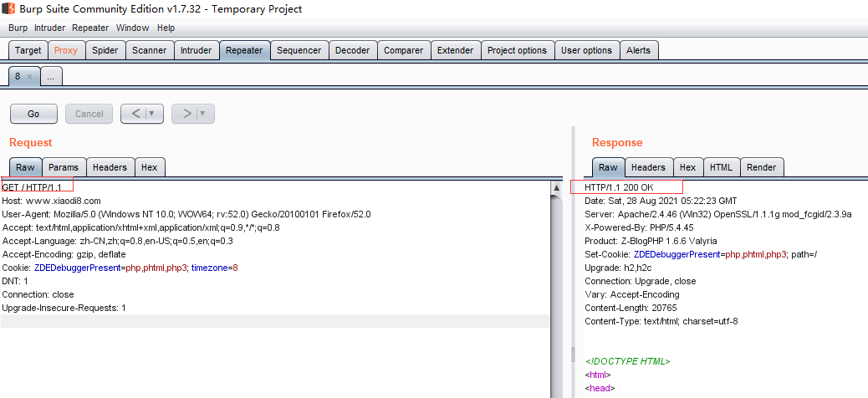Image resolution: width=868 pixels, height=398 pixels.
Task: Open the User options tab
Action: [x=586, y=50]
